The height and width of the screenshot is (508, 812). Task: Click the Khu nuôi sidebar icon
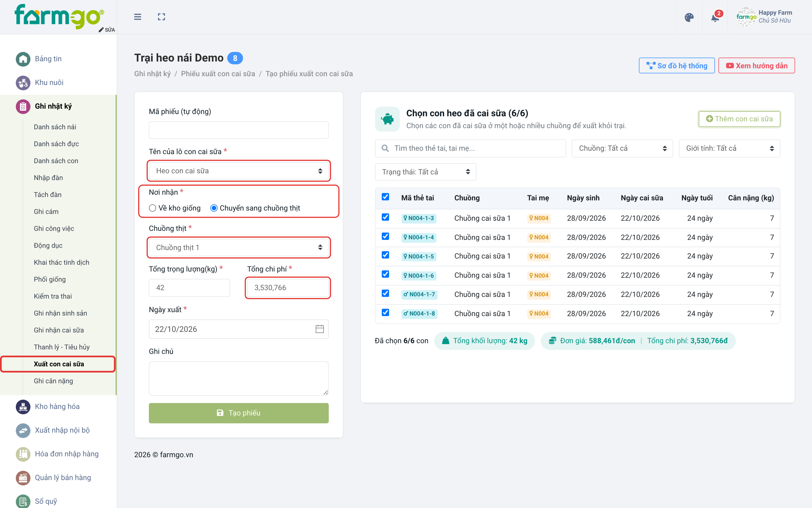point(23,83)
